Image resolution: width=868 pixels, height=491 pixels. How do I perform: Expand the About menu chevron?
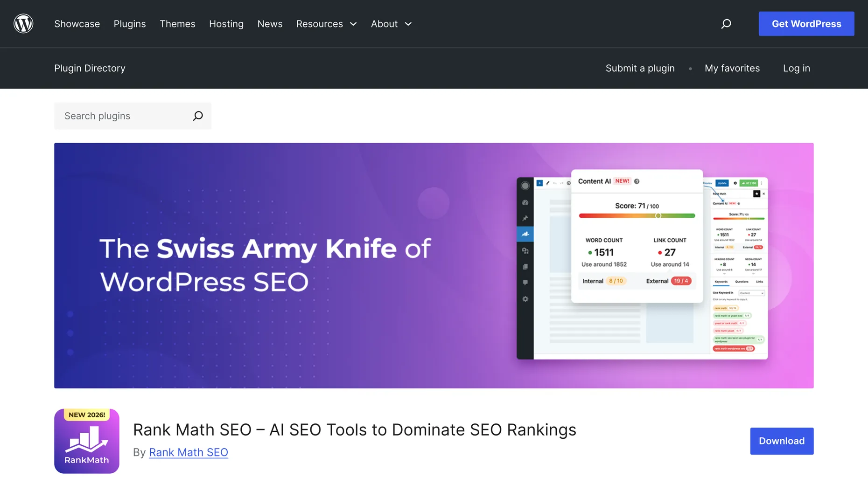[408, 24]
